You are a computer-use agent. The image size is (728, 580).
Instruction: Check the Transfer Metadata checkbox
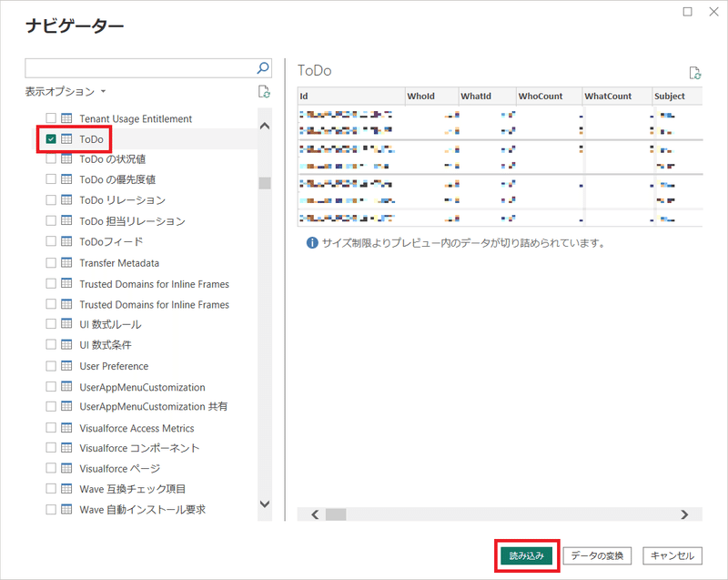tap(51, 262)
